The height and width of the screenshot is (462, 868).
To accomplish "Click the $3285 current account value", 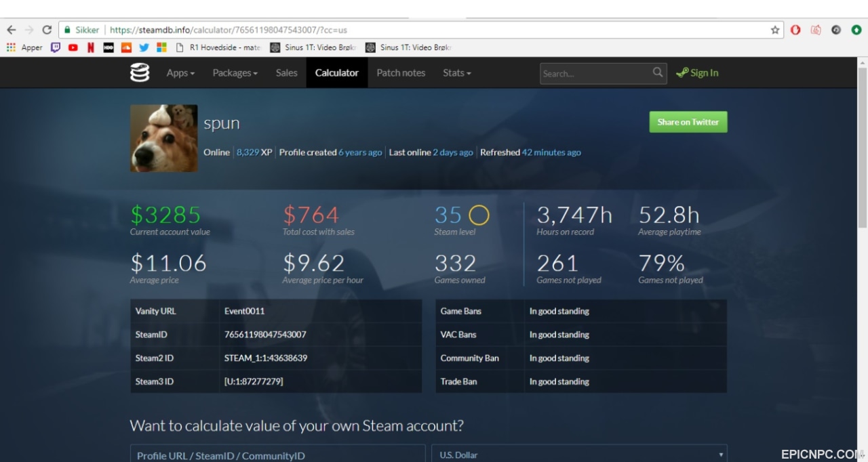I will [x=165, y=215].
